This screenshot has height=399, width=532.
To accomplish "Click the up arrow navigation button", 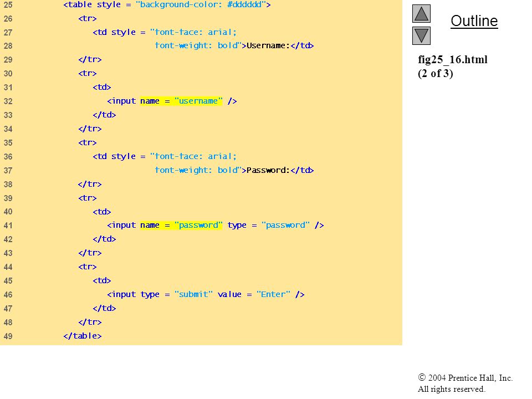I will [x=421, y=13].
